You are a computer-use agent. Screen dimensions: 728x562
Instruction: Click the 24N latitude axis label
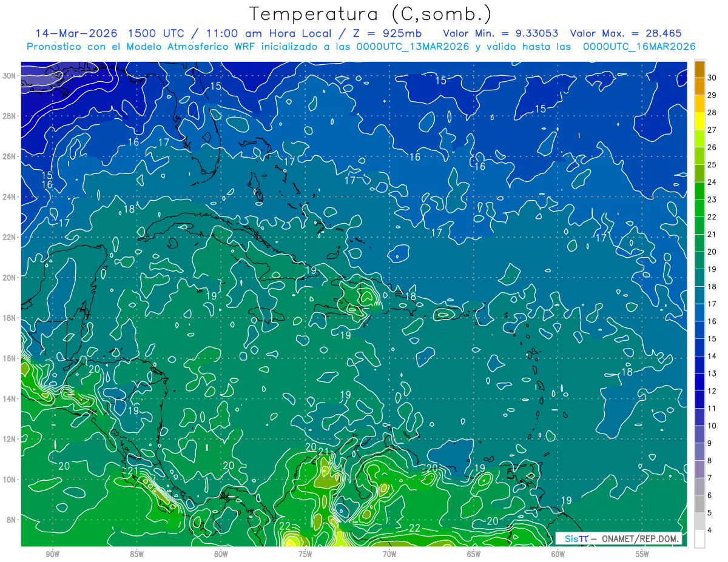(x=10, y=197)
